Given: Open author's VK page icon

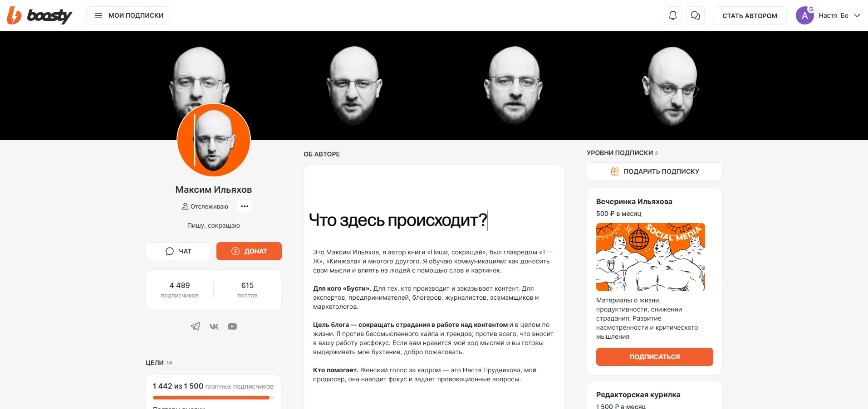Looking at the screenshot, I should point(214,326).
